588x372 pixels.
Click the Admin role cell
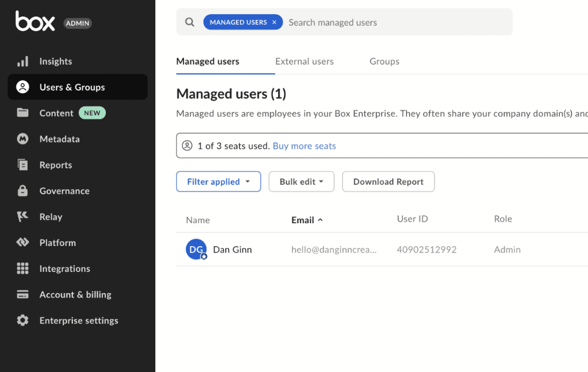pyautogui.click(x=507, y=249)
